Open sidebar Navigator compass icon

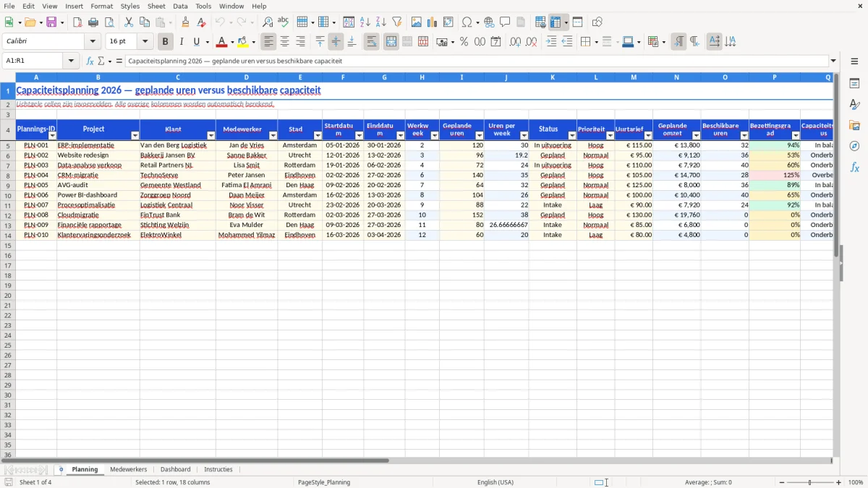[854, 146]
